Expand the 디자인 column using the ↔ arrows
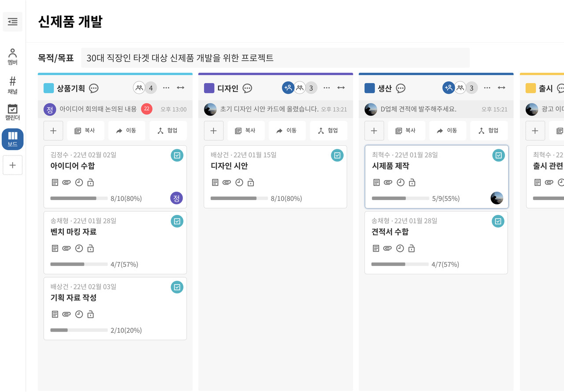 341,88
